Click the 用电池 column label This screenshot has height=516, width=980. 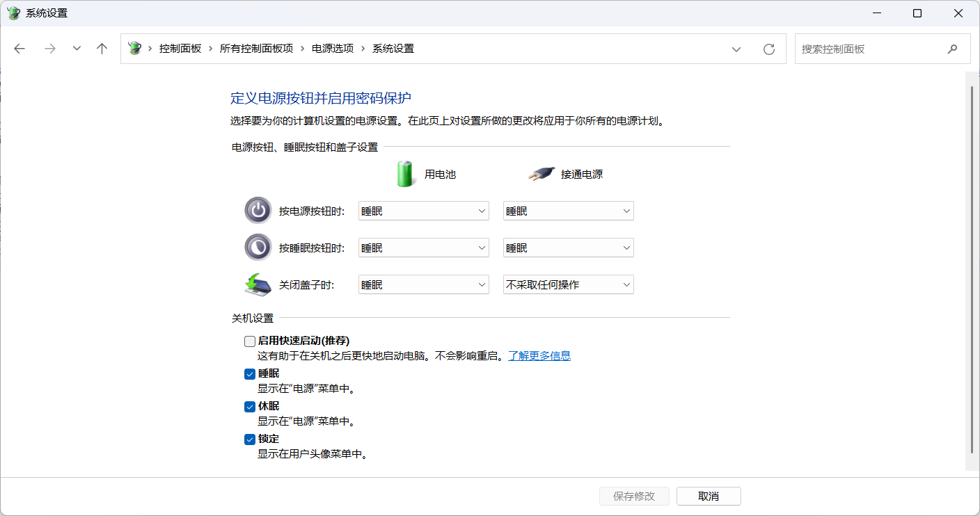pyautogui.click(x=440, y=175)
